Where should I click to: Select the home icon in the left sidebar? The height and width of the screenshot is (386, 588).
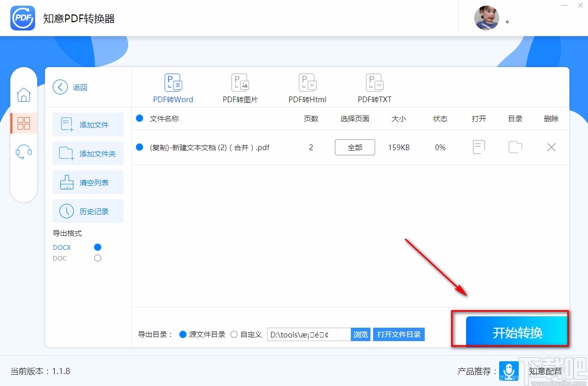(24, 95)
